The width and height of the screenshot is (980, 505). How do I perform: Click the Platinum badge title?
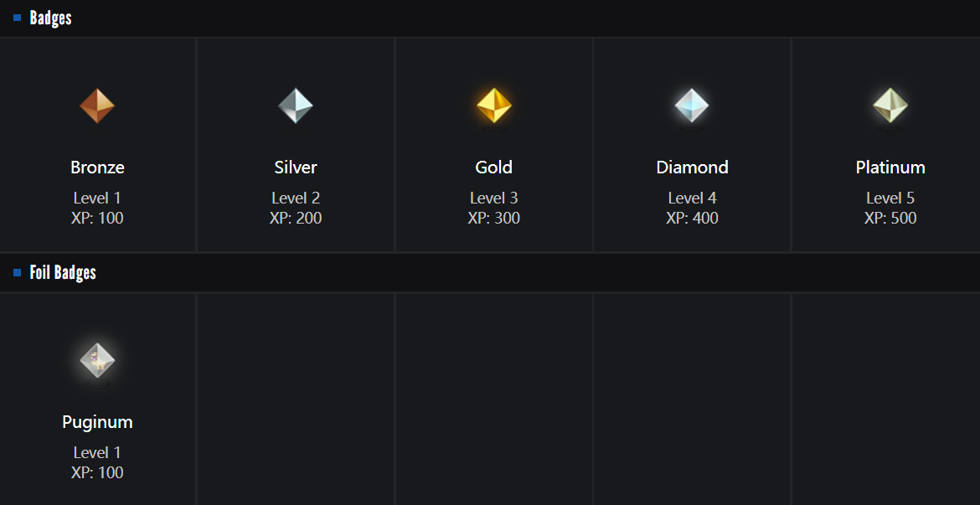[890, 167]
